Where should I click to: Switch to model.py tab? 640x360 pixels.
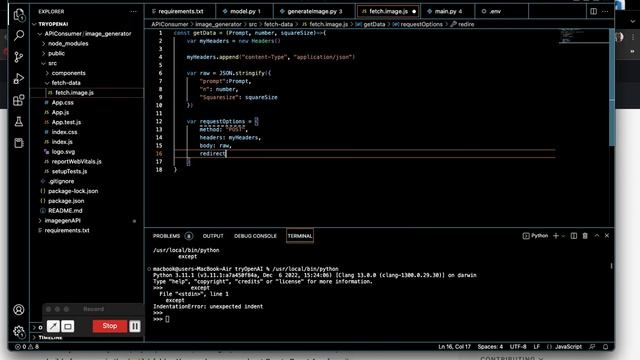[244, 11]
